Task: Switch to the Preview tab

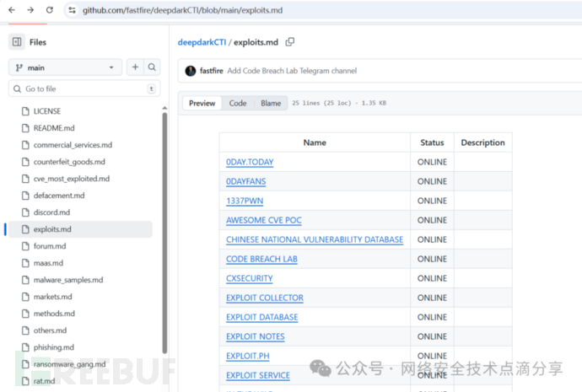Action: point(202,103)
